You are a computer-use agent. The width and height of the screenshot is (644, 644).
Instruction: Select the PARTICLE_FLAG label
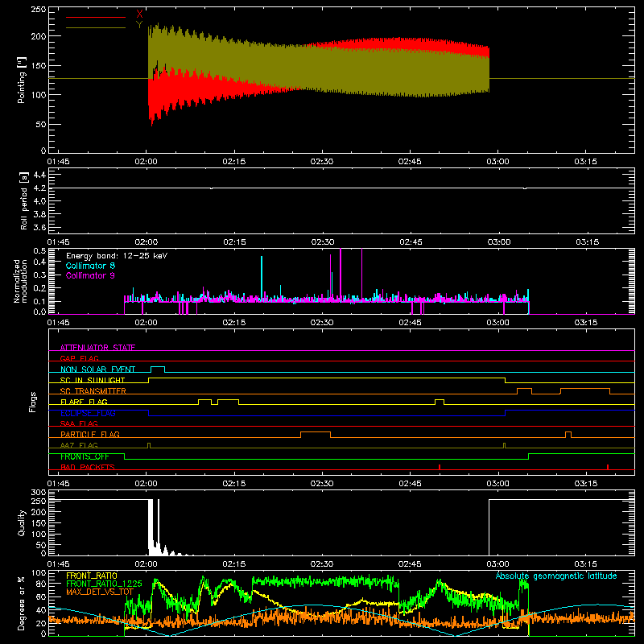point(90,434)
